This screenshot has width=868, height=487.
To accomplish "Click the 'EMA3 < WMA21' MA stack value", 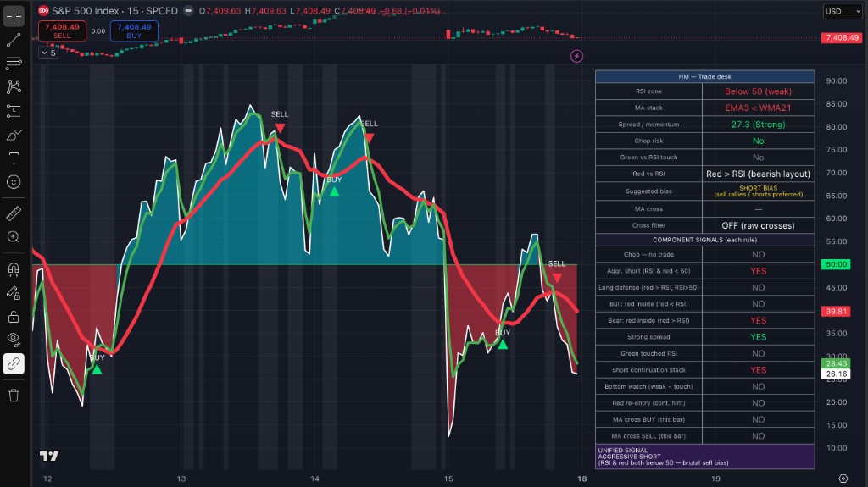I will [758, 108].
